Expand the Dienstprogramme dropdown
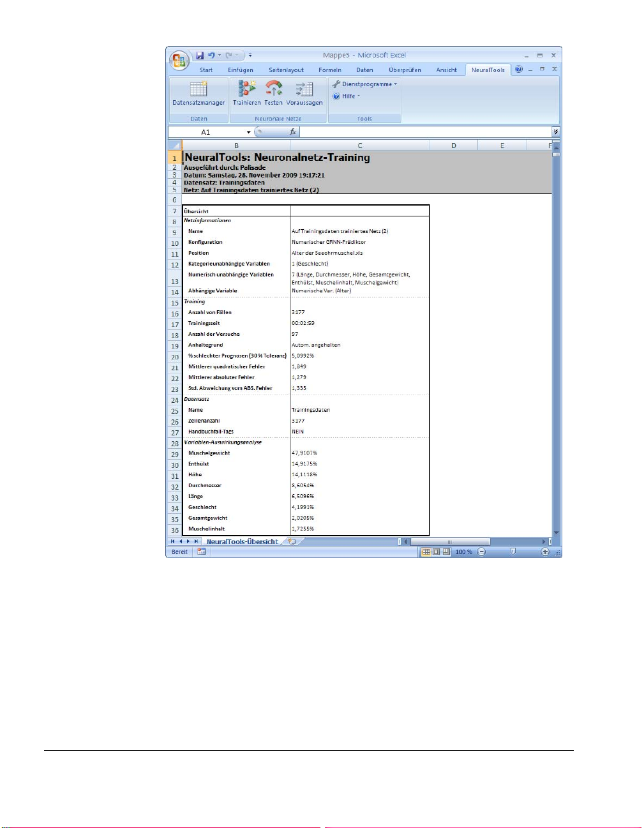The image size is (644, 828). point(364,84)
